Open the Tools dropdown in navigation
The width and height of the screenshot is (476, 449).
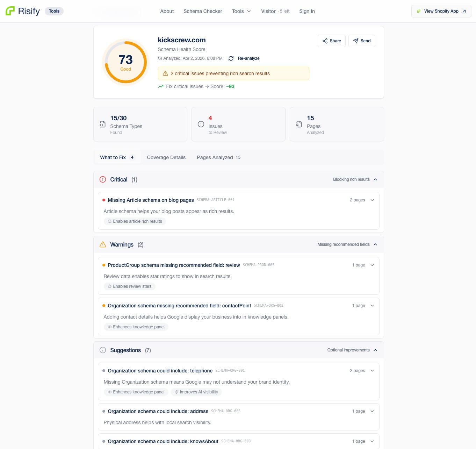(241, 11)
